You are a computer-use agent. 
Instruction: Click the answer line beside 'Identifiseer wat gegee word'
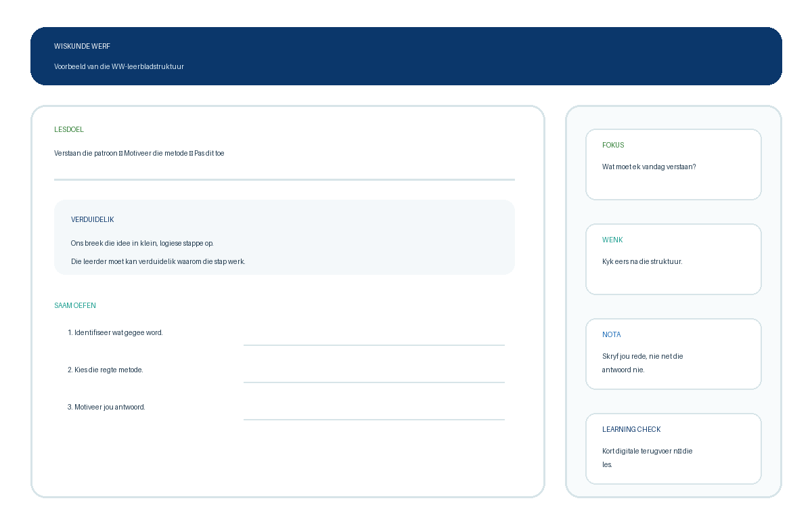pyautogui.click(x=374, y=345)
